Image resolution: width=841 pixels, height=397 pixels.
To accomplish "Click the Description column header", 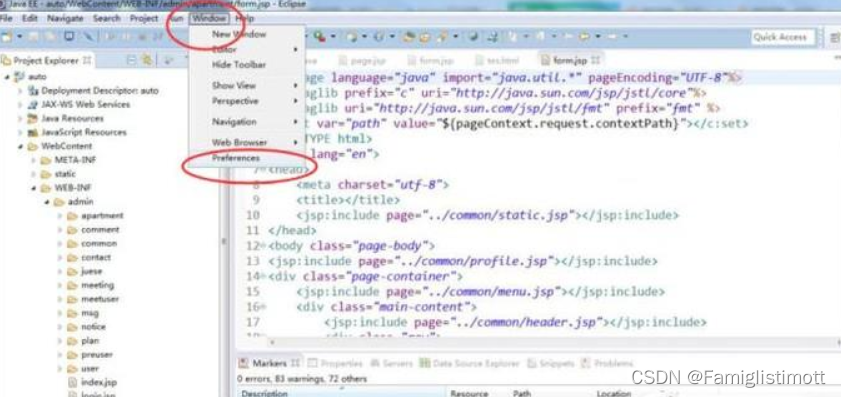I will click(x=341, y=393).
